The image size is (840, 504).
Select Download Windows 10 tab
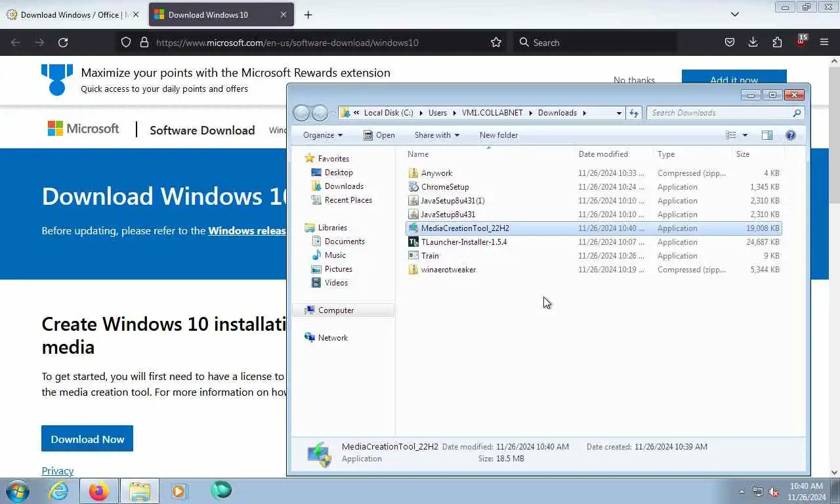[221, 14]
